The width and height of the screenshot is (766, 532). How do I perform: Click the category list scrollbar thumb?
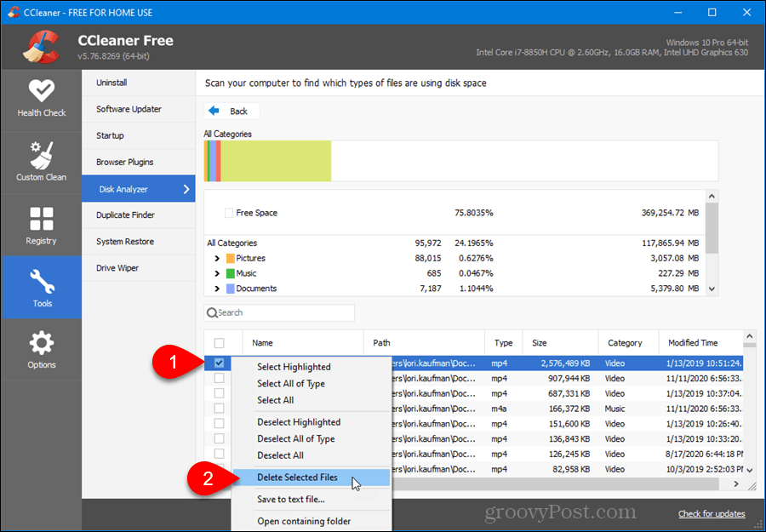coord(712,228)
